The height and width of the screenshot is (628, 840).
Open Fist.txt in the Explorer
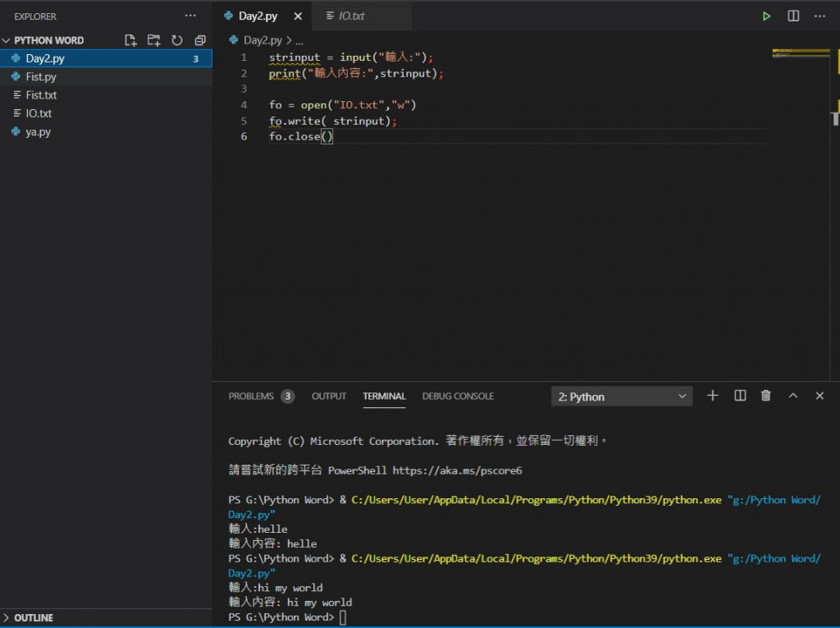[x=106, y=95]
